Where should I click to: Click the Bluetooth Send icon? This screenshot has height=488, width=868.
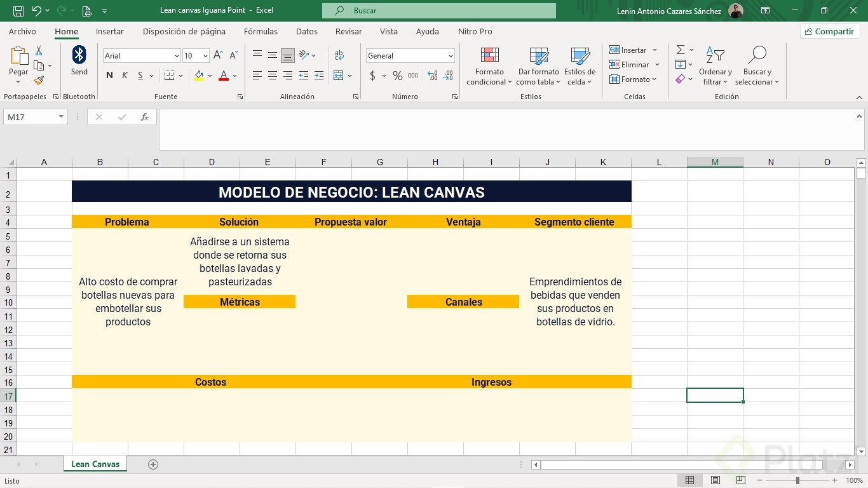click(x=79, y=55)
